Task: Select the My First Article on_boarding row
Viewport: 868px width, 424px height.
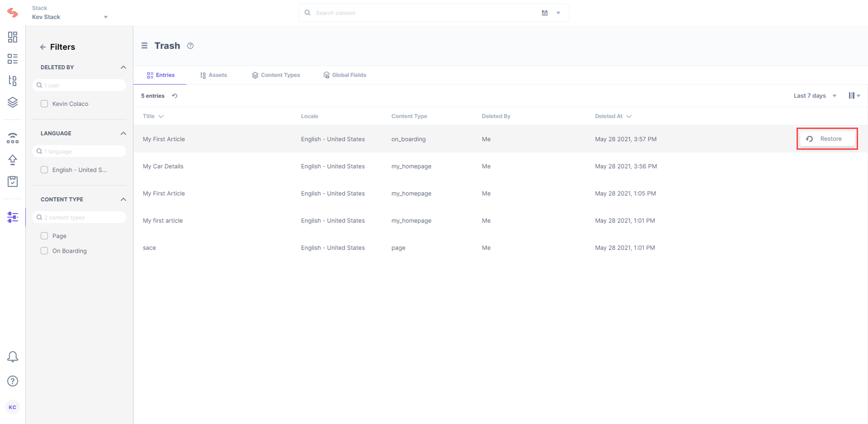Action: pyautogui.click(x=500, y=139)
